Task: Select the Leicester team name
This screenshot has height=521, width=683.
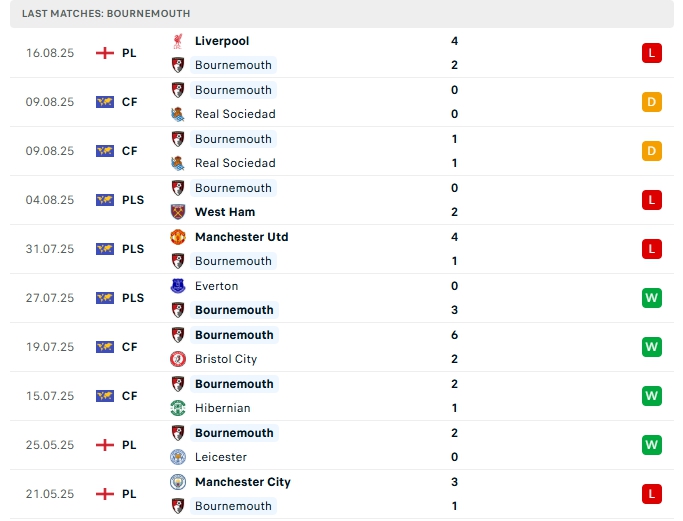Action: pyautogui.click(x=222, y=457)
